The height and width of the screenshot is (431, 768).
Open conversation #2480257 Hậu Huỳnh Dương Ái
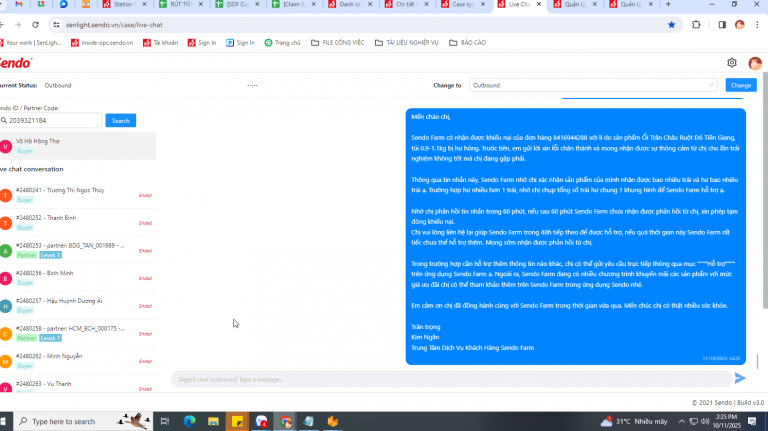click(x=77, y=306)
